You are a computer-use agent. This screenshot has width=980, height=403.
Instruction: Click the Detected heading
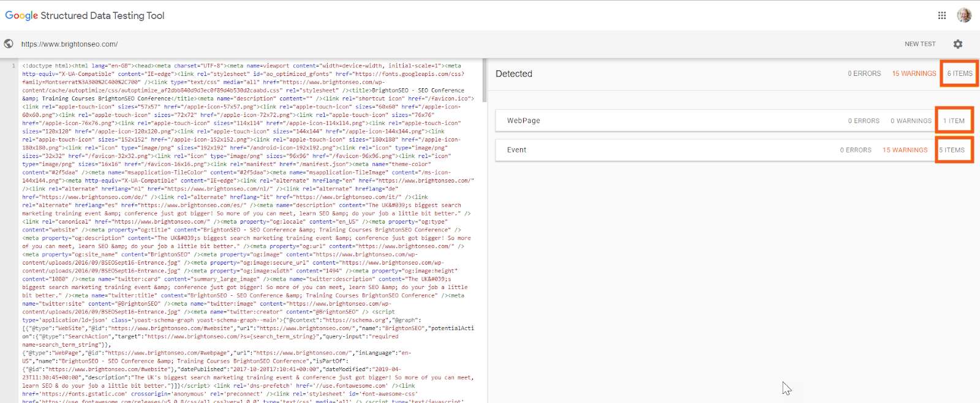point(514,73)
